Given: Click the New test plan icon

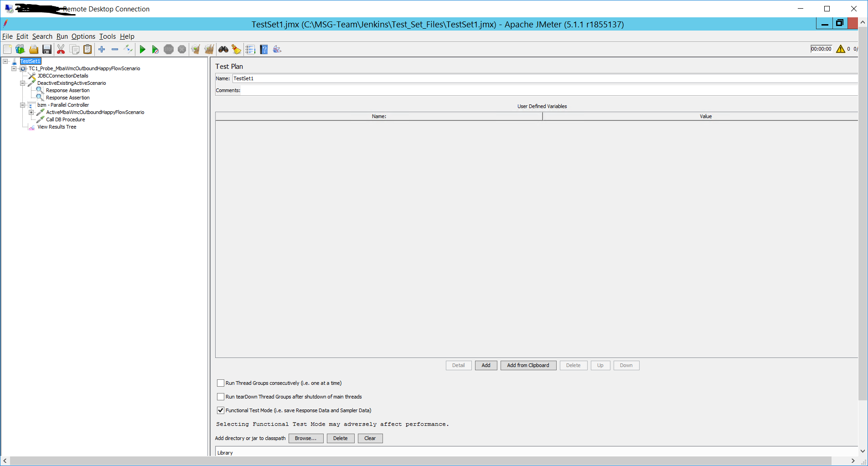Looking at the screenshot, I should coord(7,49).
